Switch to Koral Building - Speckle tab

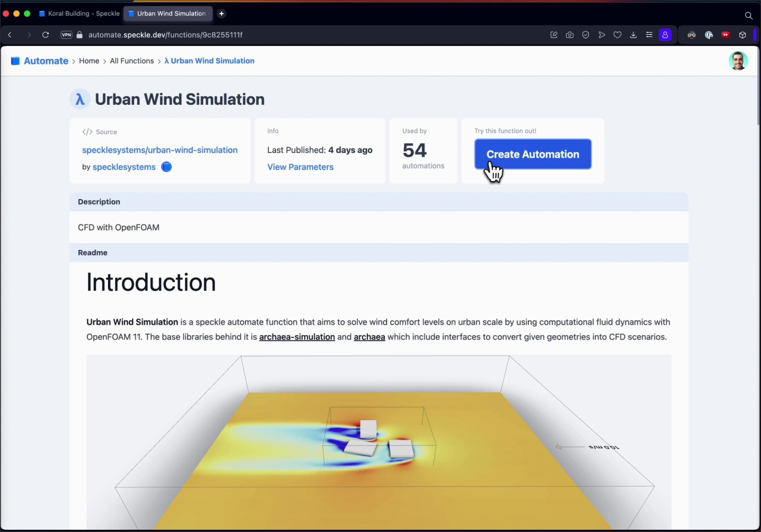(x=79, y=14)
